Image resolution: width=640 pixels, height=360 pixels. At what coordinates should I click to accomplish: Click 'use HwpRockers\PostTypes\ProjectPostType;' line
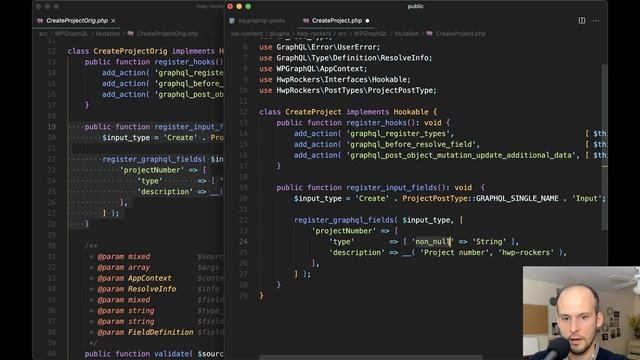pos(348,90)
